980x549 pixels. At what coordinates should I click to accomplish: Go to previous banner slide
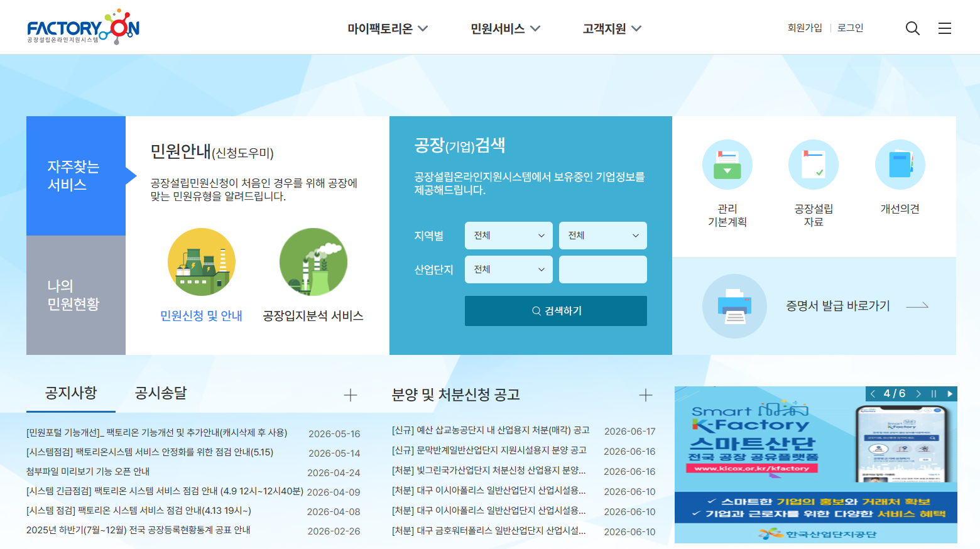[873, 394]
